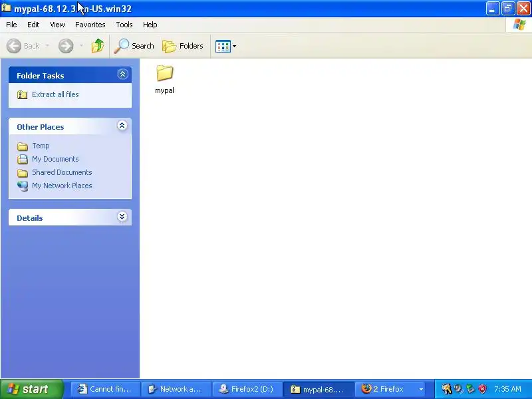This screenshot has height=399, width=532.
Task: Open the Back history dropdown arrow
Action: (47, 46)
